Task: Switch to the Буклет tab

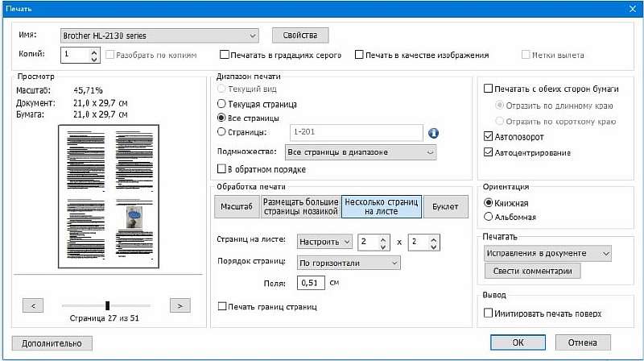Action: coord(445,207)
